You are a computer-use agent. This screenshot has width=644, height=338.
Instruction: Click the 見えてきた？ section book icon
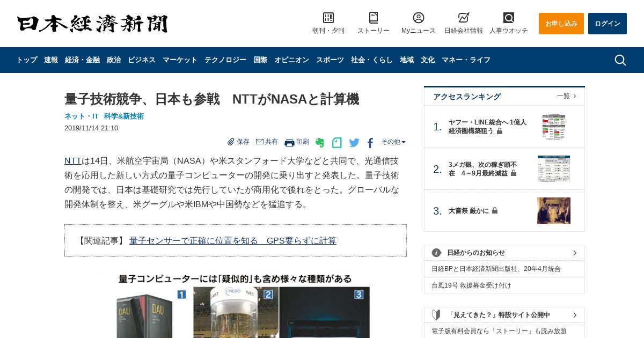[x=436, y=315]
